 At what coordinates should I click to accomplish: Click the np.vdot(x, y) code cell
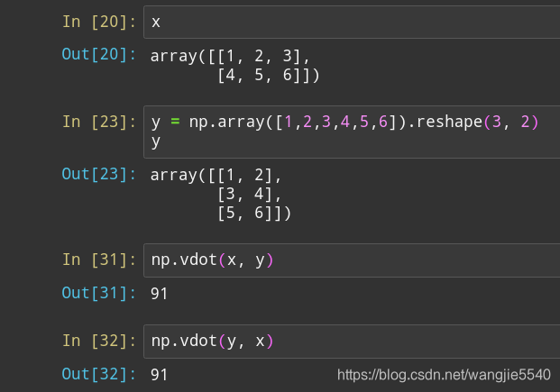point(352,260)
